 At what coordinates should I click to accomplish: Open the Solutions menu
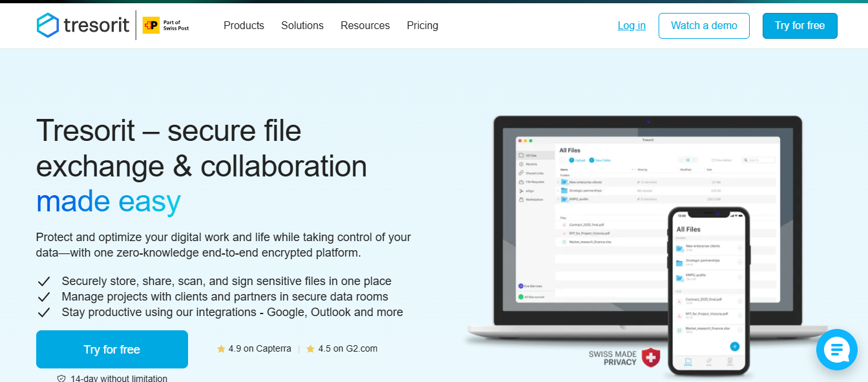click(302, 26)
